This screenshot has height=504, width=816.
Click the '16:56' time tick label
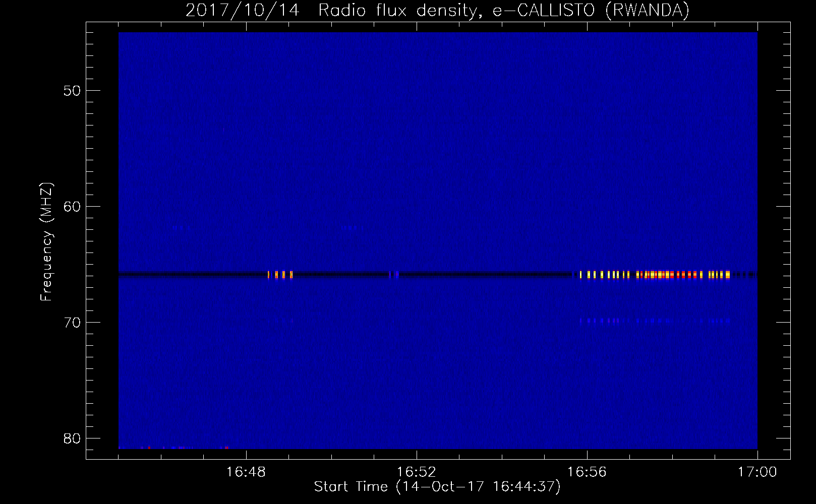[587, 472]
